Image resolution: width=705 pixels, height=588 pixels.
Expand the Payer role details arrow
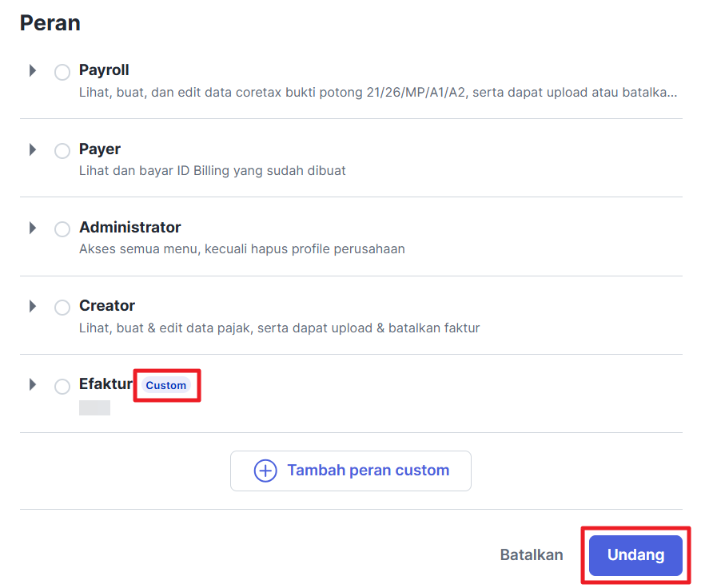pos(33,149)
